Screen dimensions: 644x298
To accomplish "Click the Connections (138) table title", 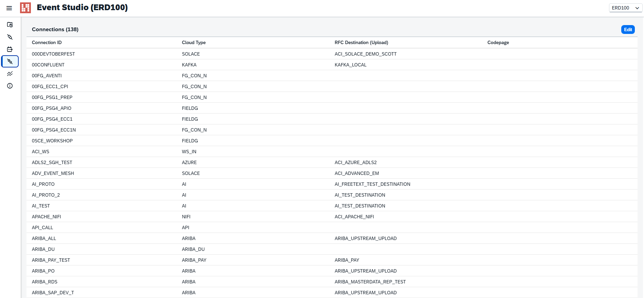I will 55,29.
